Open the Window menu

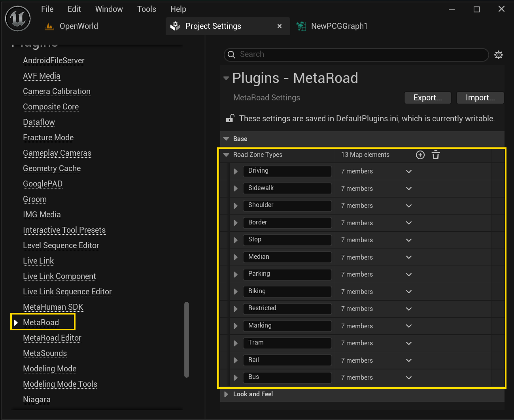point(109,9)
